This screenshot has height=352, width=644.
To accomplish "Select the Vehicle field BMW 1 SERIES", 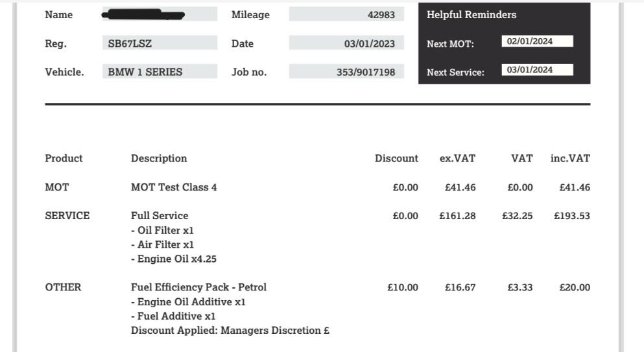I will coord(160,71).
